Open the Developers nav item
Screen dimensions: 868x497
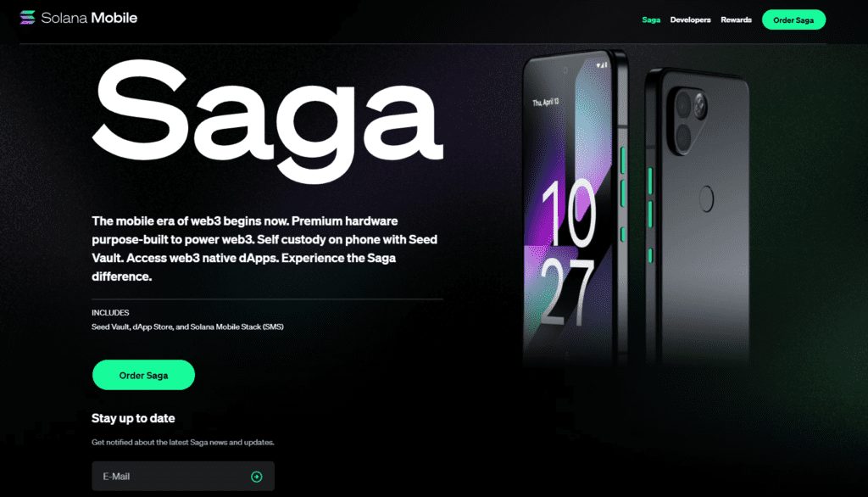tap(690, 20)
